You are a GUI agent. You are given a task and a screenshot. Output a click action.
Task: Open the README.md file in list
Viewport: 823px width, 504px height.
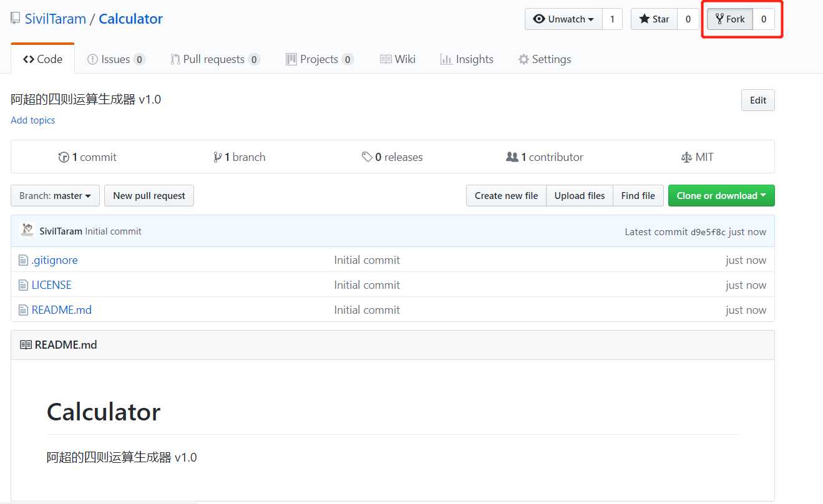pyautogui.click(x=62, y=310)
